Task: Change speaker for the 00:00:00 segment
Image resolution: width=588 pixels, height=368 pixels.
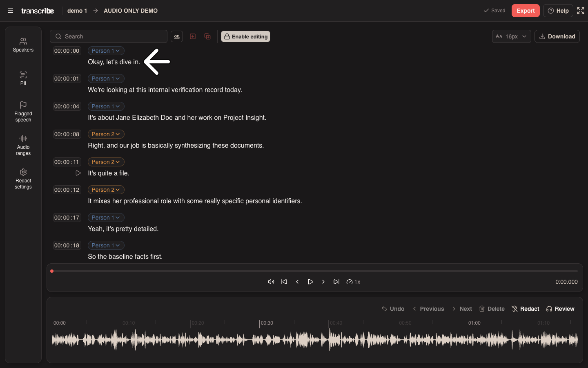Action: 106,51
